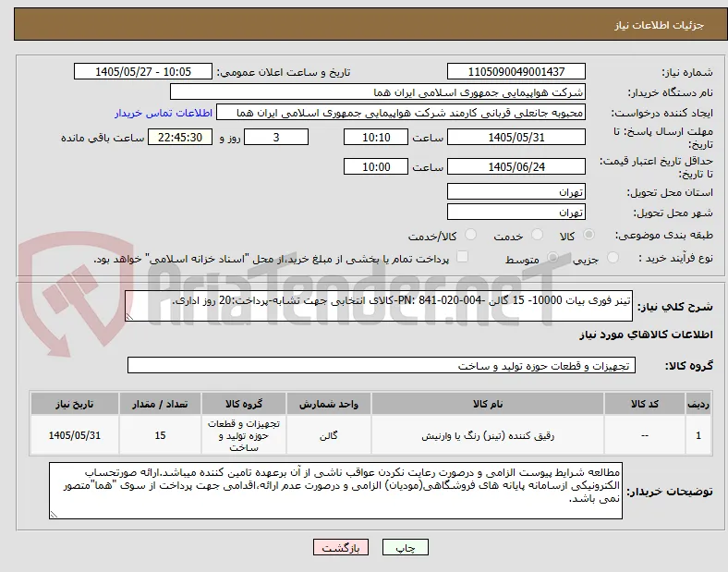The image size is (728, 572).
Task: Click the نام کالا column header
Action: click(488, 404)
